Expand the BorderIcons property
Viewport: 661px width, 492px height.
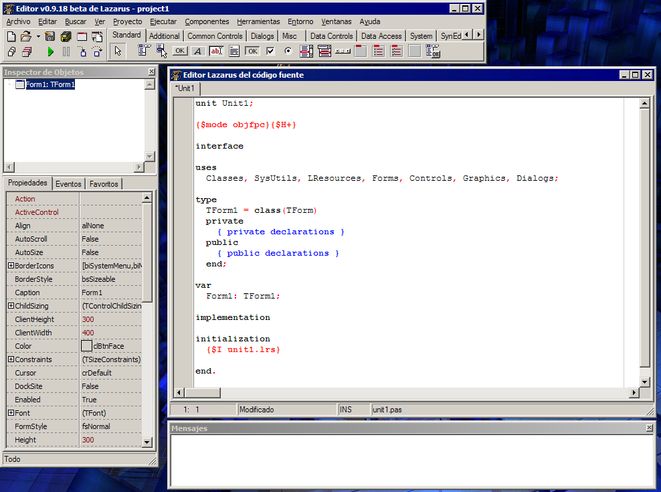pos(11,266)
